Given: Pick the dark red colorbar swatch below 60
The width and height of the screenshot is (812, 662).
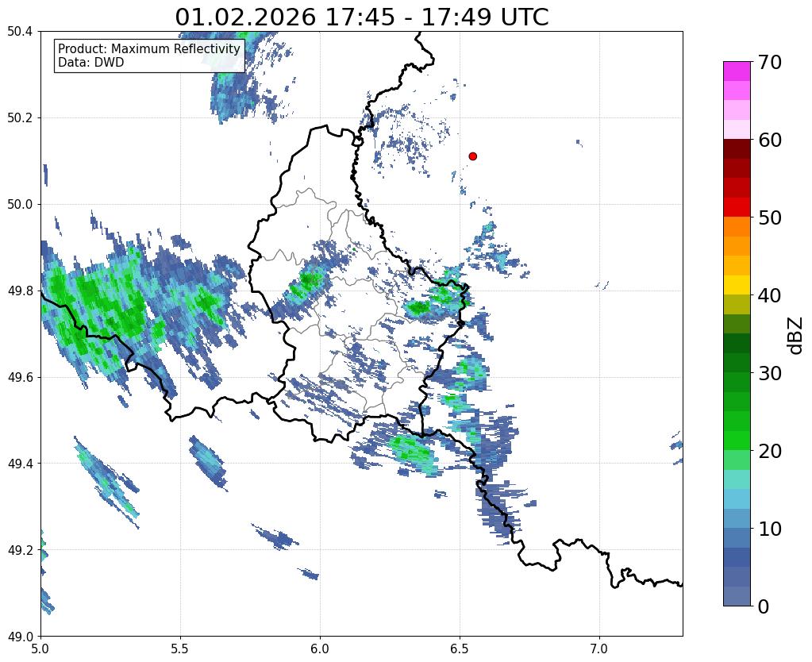Looking at the screenshot, I should 737,148.
